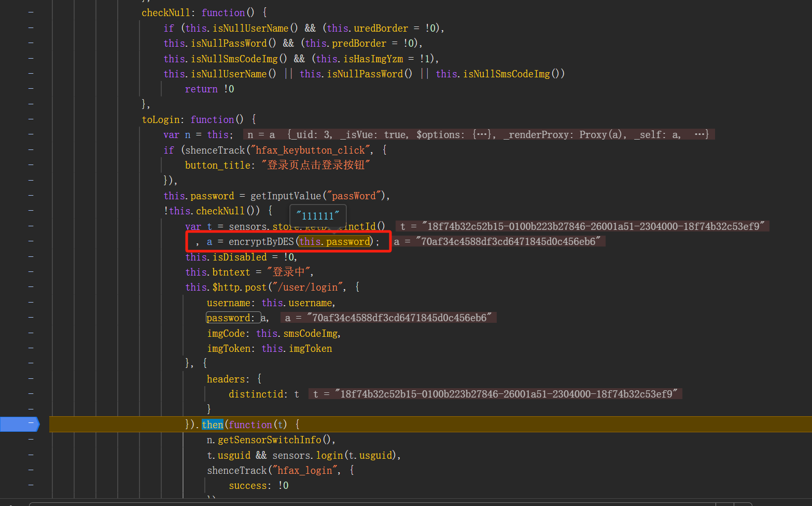Click the blue breakpoint marker beside the then(function(t) line

pyautogui.click(x=20, y=424)
